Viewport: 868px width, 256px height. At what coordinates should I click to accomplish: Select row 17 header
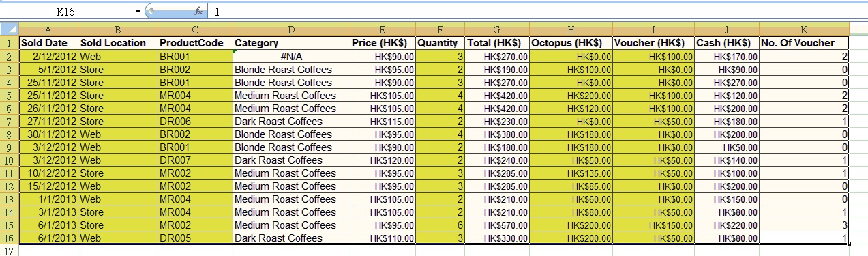10,251
